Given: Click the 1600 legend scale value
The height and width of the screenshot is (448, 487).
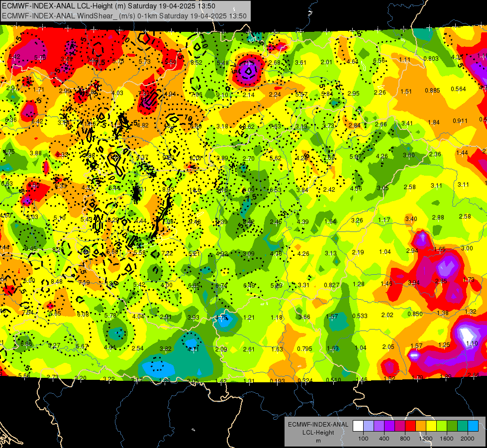Looking at the screenshot, I should click(x=446, y=439).
